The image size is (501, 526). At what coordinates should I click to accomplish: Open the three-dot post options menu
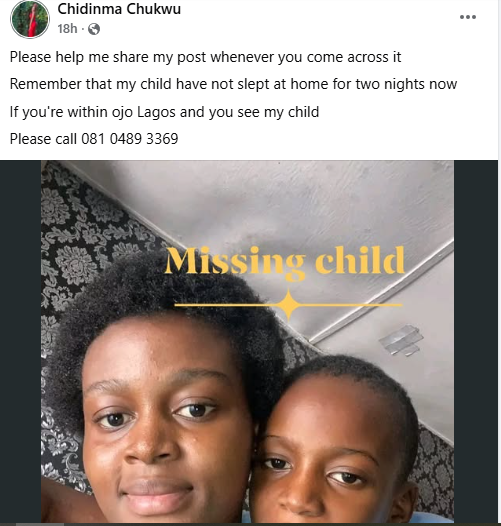click(468, 17)
